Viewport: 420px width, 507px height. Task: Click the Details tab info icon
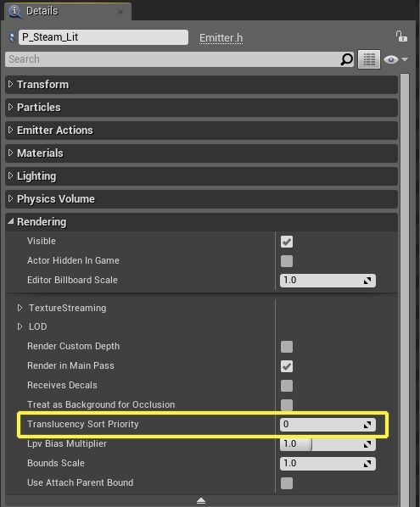pos(14,11)
